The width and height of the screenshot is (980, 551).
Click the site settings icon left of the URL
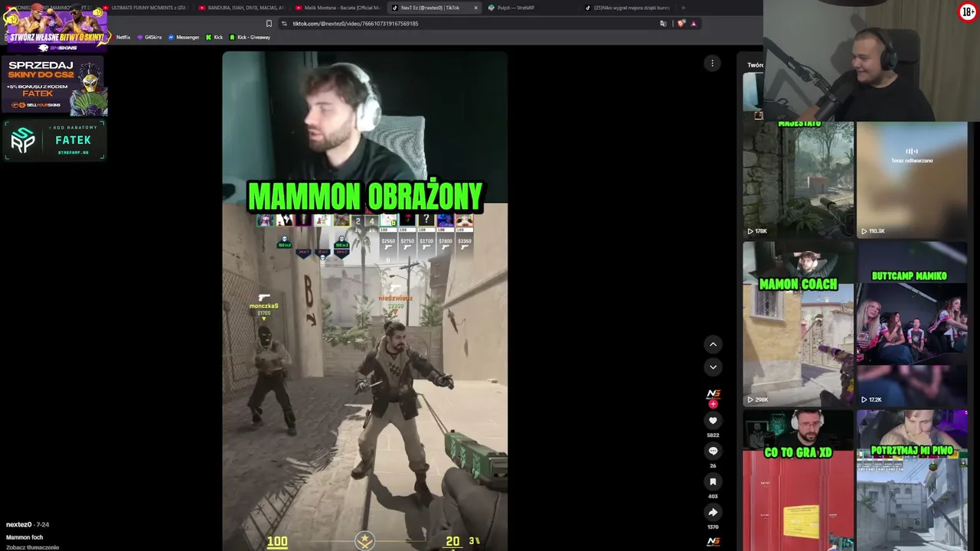click(284, 24)
